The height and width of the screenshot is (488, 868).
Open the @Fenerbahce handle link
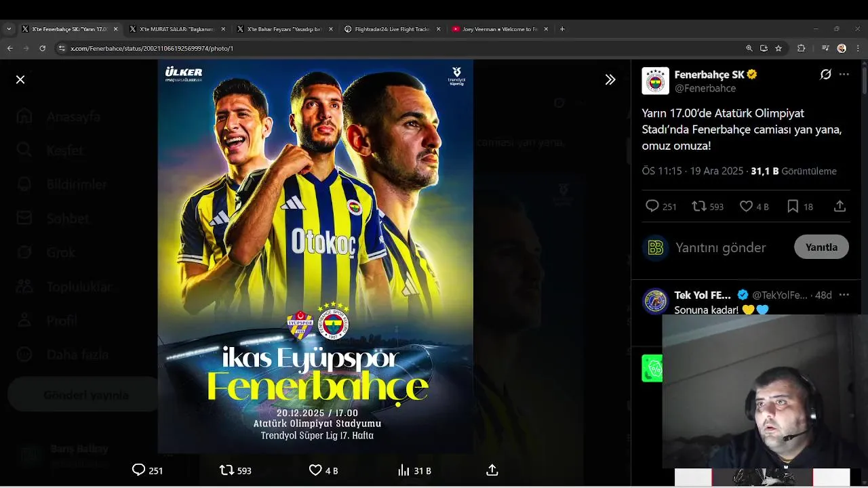pos(705,88)
